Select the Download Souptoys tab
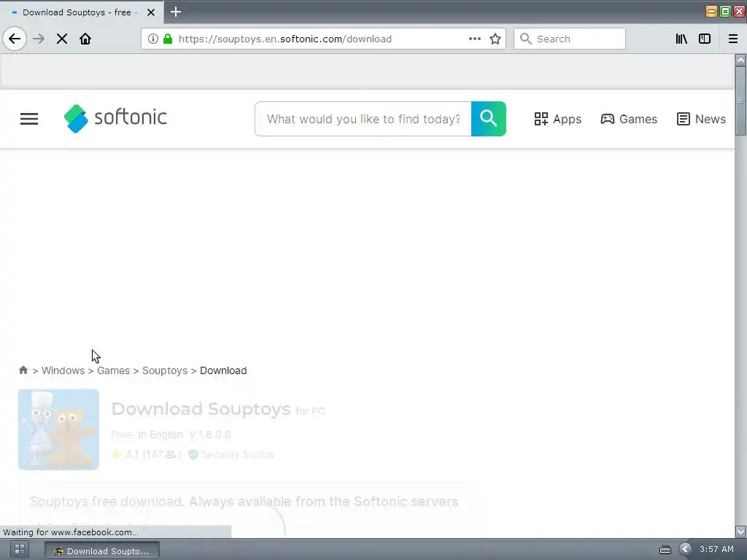747x560 pixels. pyautogui.click(x=81, y=12)
